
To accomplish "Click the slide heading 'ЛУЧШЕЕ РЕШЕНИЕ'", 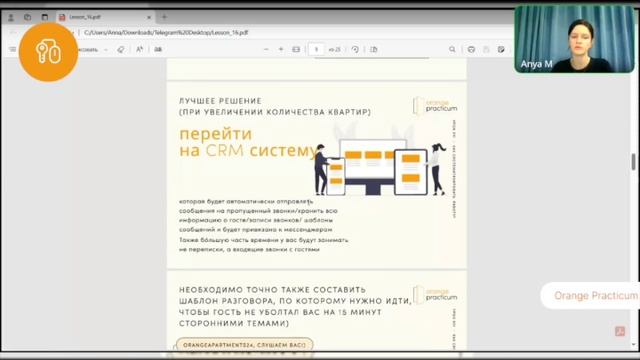I will click(220, 101).
